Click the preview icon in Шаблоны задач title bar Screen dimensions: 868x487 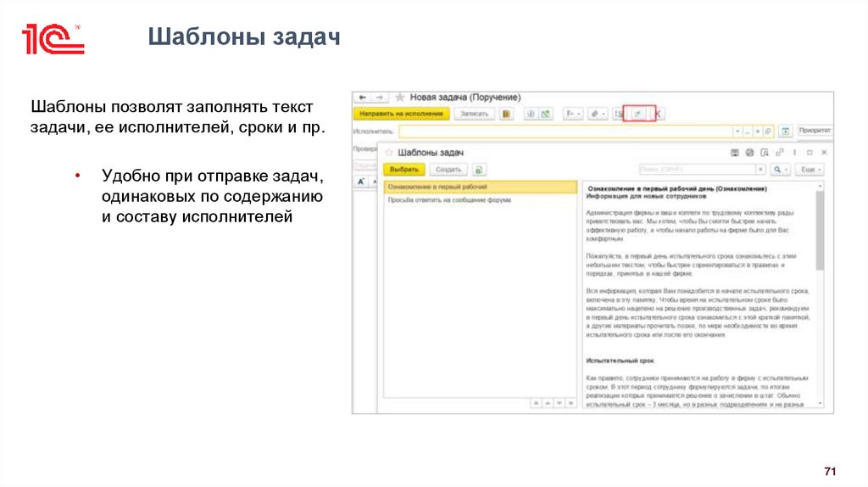(x=765, y=153)
